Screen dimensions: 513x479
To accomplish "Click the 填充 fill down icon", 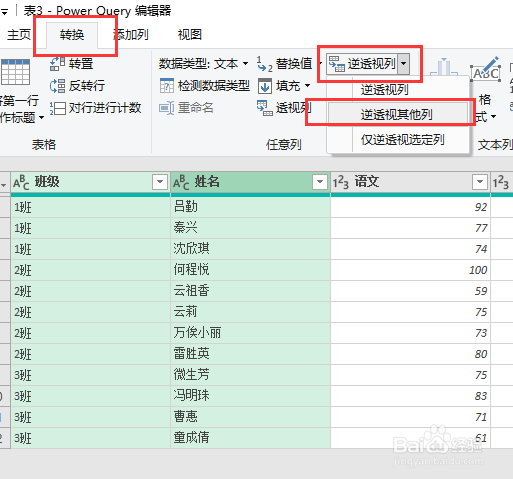I will pos(265,86).
